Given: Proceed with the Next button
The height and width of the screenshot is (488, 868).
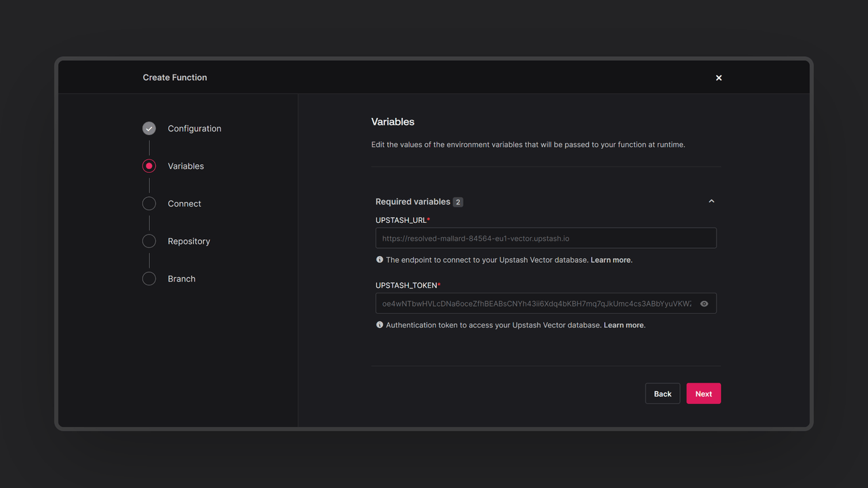Looking at the screenshot, I should (x=703, y=394).
